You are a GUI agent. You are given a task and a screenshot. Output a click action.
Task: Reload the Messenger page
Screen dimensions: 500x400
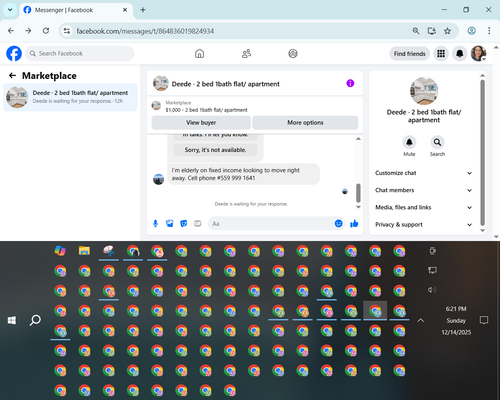click(x=46, y=31)
